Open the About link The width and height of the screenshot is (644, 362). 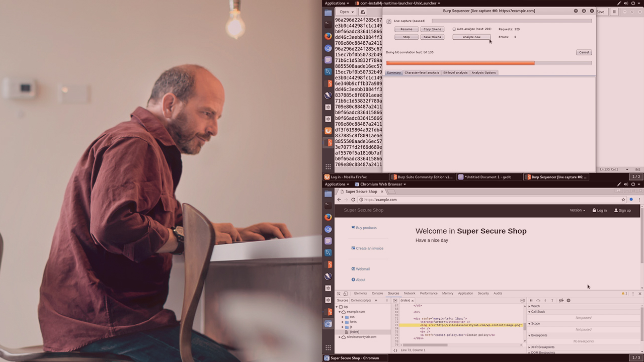(x=358, y=280)
